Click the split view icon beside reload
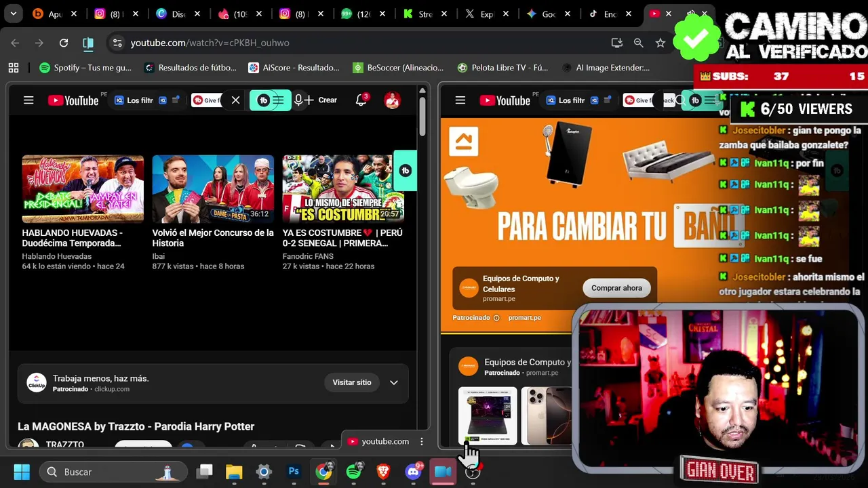 88,43
